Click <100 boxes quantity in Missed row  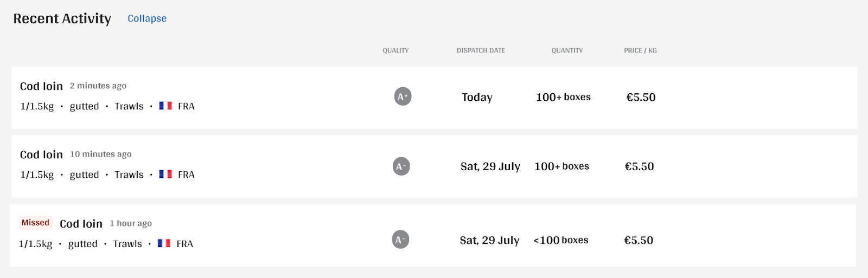(x=561, y=240)
